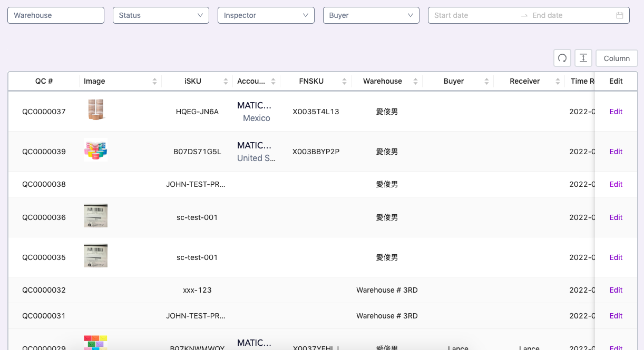Open label thumbnail for QC0000035
The width and height of the screenshot is (644, 350).
click(x=95, y=256)
